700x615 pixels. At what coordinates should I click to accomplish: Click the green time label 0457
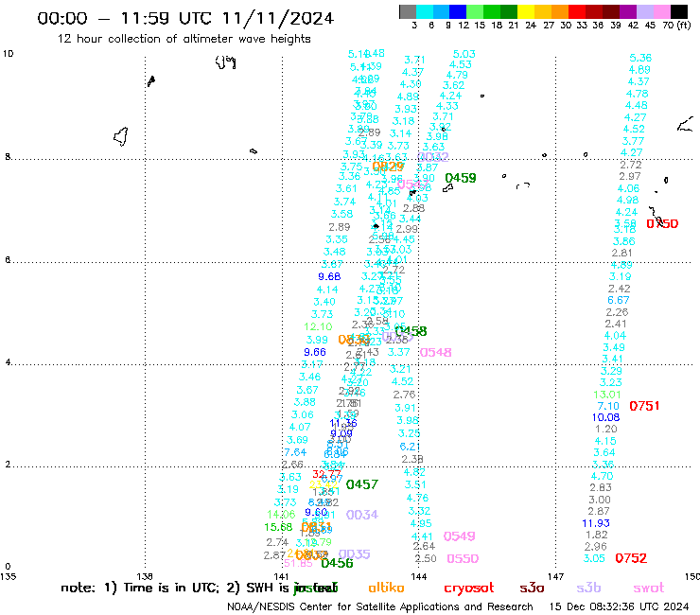[362, 484]
